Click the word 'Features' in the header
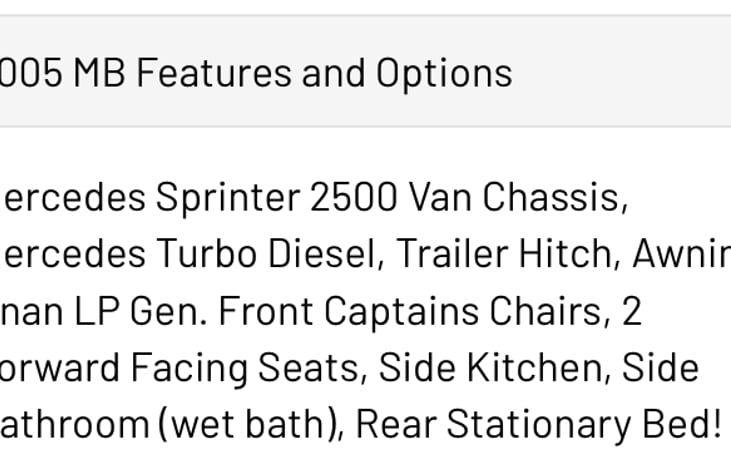The height and width of the screenshot is (469, 731). click(x=214, y=73)
